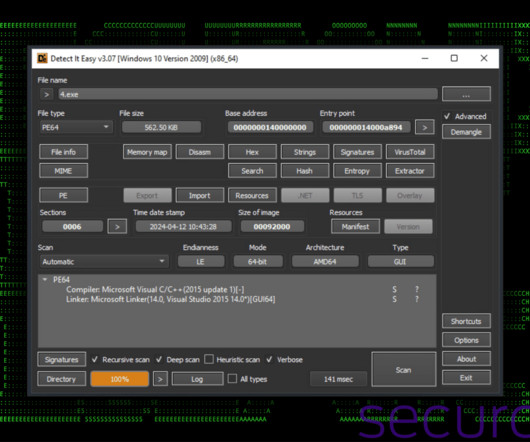Click the Endianness value LE
This screenshot has height=442, width=530.
[x=201, y=262]
